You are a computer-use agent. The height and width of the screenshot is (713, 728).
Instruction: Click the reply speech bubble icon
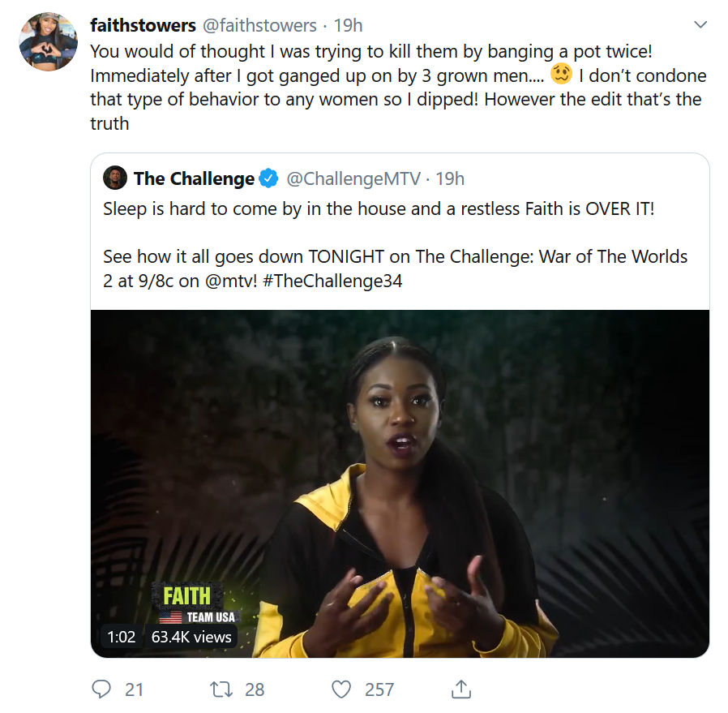(101, 689)
